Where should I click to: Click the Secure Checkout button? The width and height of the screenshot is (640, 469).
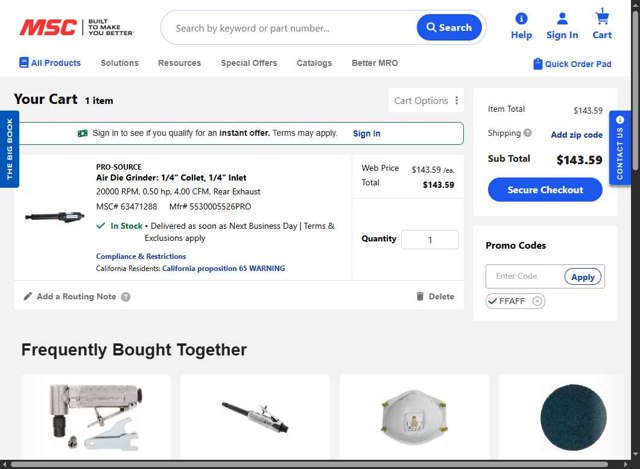[545, 190]
